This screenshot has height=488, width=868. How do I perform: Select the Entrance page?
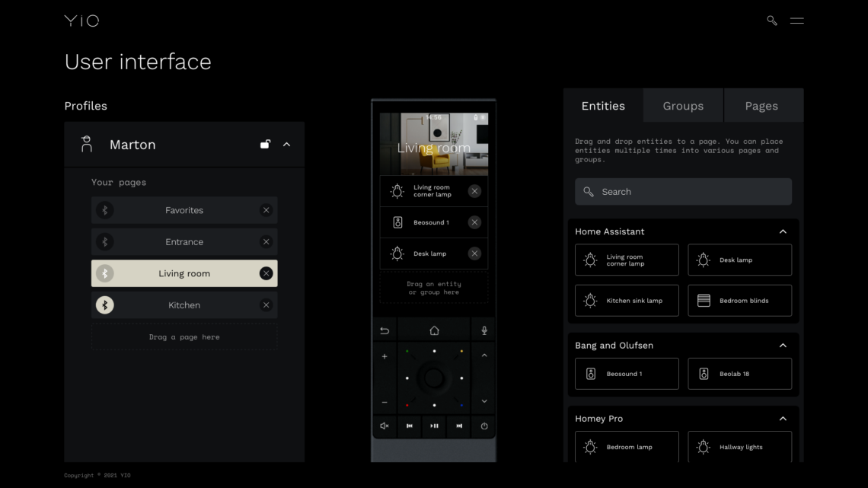184,241
